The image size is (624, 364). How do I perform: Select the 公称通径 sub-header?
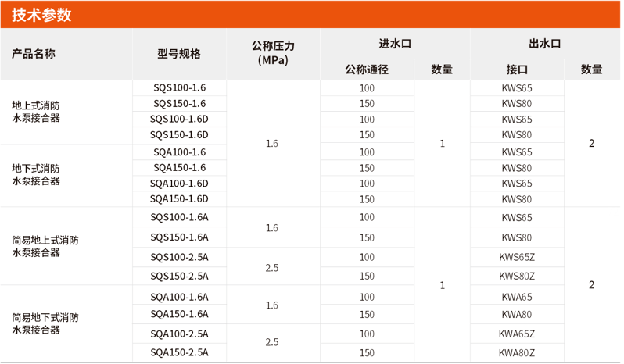(x=367, y=70)
